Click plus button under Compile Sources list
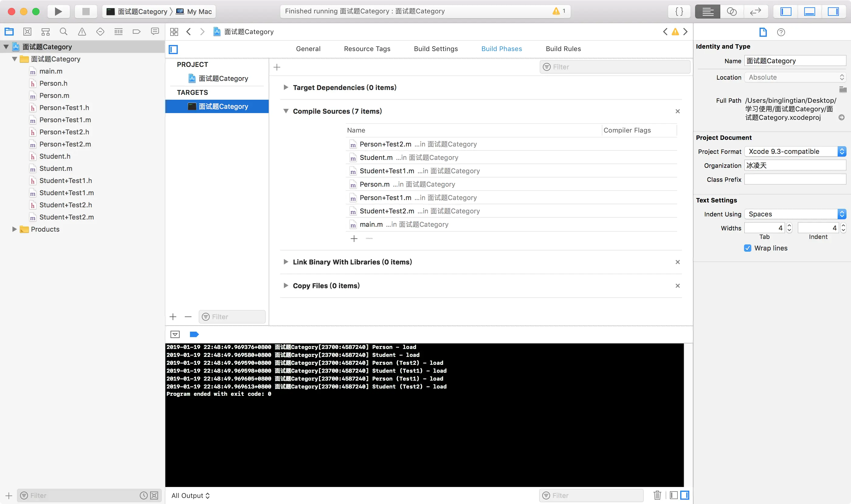This screenshot has width=851, height=504. pos(354,239)
